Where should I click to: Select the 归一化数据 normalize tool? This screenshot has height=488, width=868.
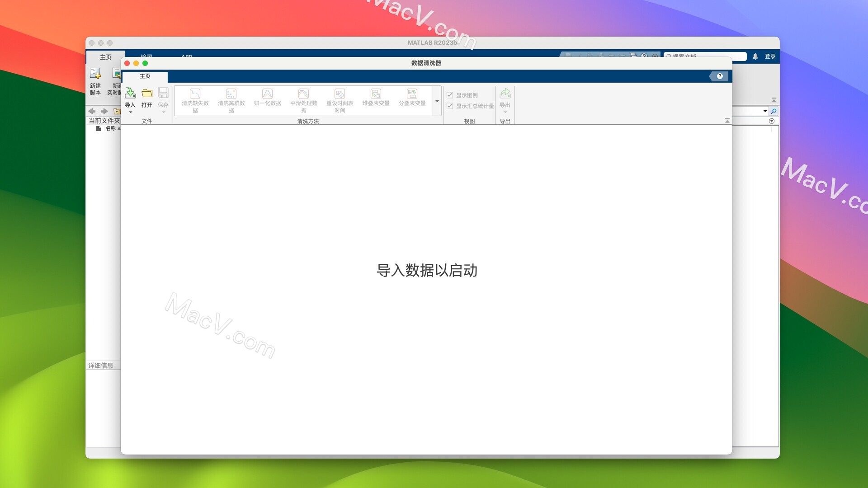(268, 98)
